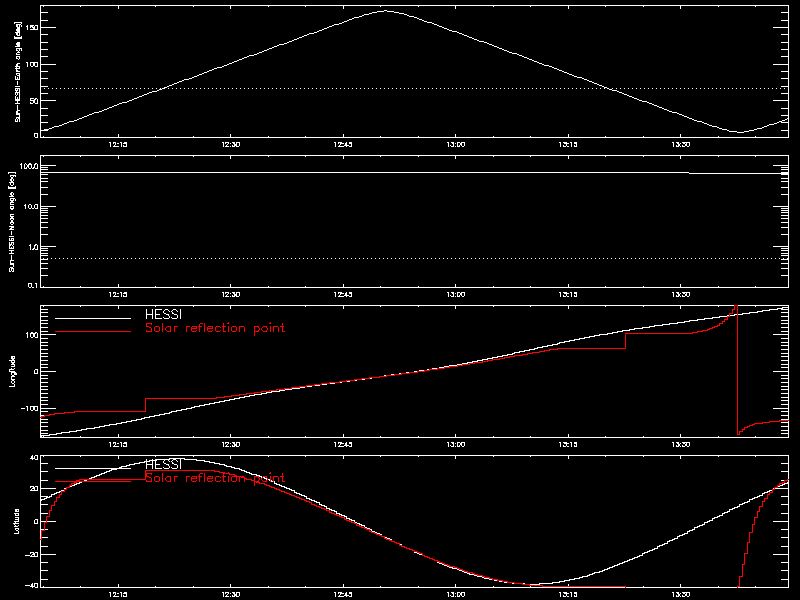Select Solar reflection point legend in Longitude plot
The image size is (800, 600).
(x=215, y=328)
